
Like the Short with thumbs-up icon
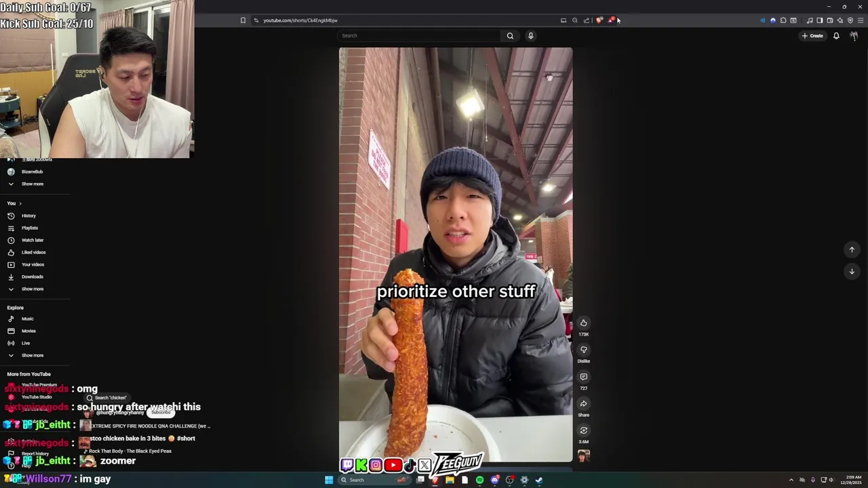pos(583,323)
